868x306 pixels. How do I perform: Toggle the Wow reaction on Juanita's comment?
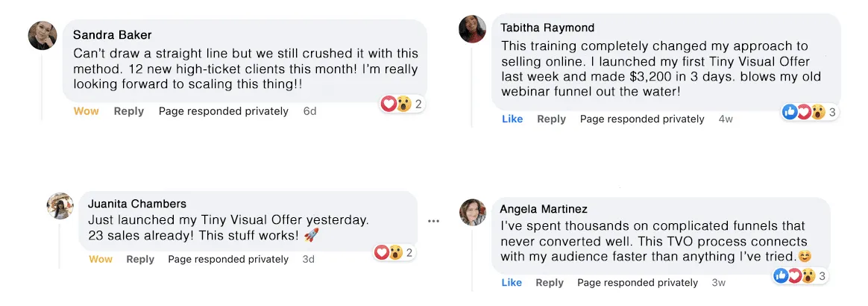[x=100, y=260]
